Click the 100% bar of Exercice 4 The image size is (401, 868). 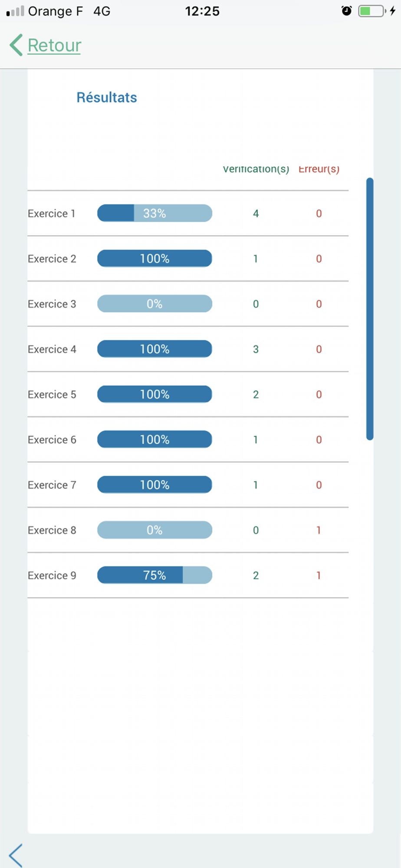coord(154,349)
